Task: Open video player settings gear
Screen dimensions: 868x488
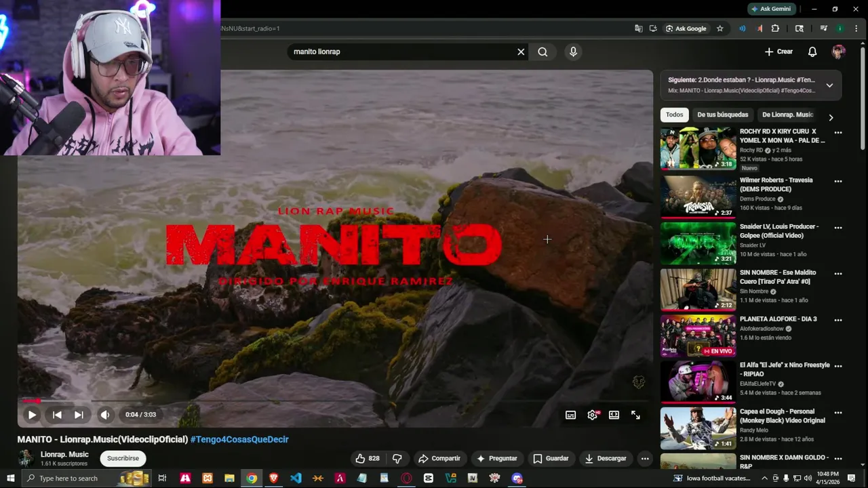Action: pos(593,415)
